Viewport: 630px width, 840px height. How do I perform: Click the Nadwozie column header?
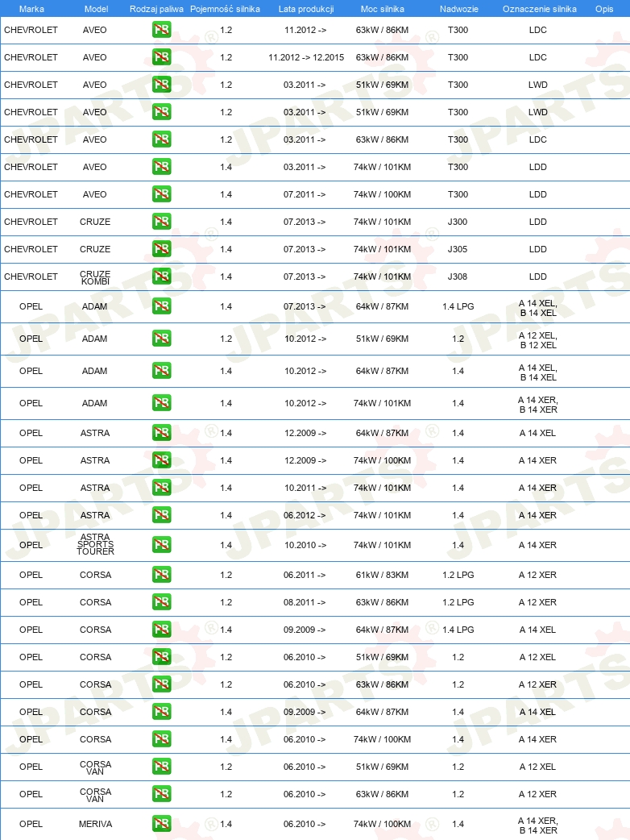pyautogui.click(x=459, y=9)
